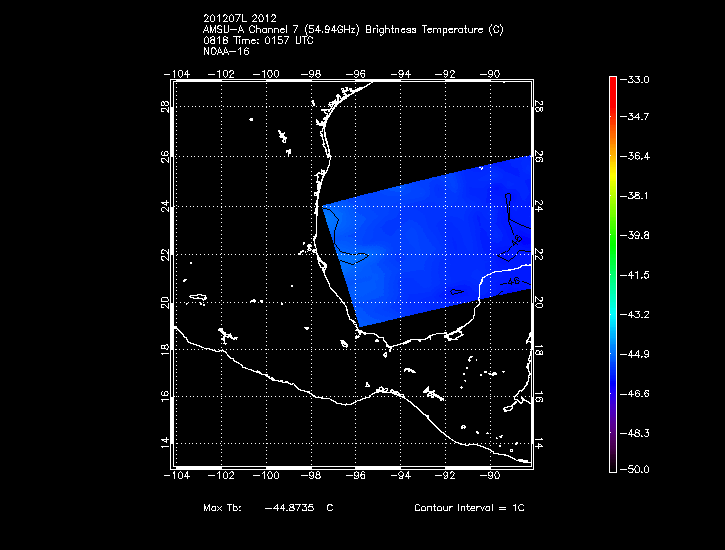The height and width of the screenshot is (550, 725).
Task: Select the max value -44.8735
Action: tap(289, 507)
